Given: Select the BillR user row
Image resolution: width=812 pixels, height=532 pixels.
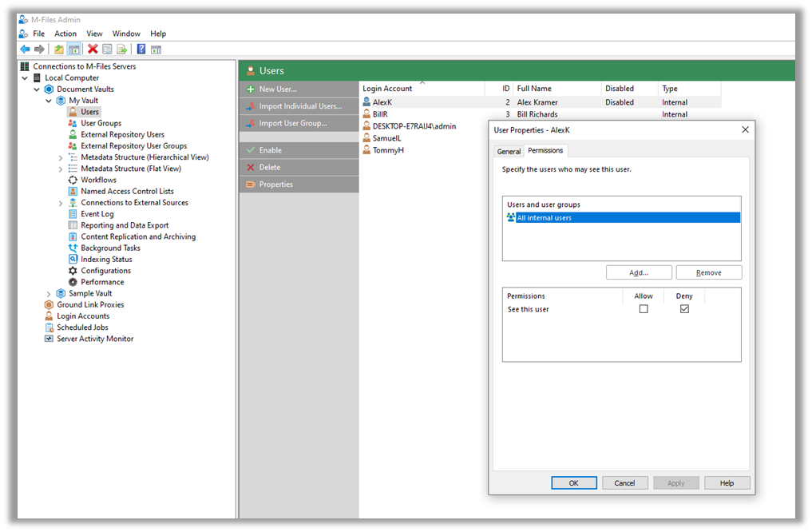Looking at the screenshot, I should pos(540,114).
